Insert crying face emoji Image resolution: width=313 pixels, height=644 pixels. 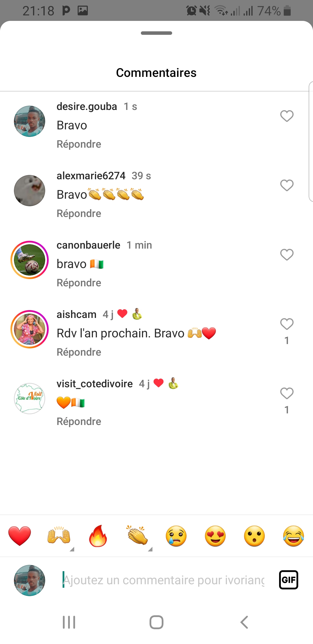tap(176, 536)
